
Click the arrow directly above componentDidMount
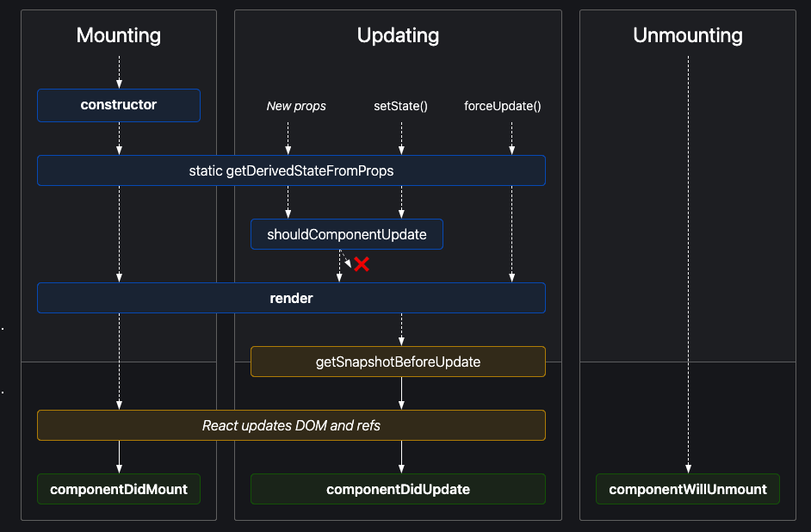119,456
